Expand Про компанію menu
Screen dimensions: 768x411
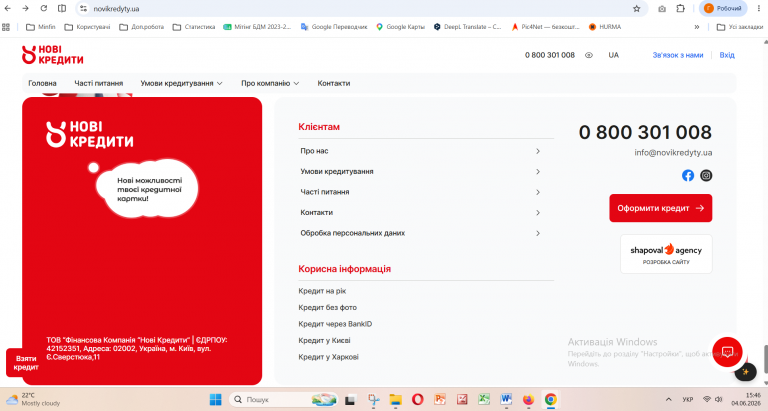click(270, 83)
